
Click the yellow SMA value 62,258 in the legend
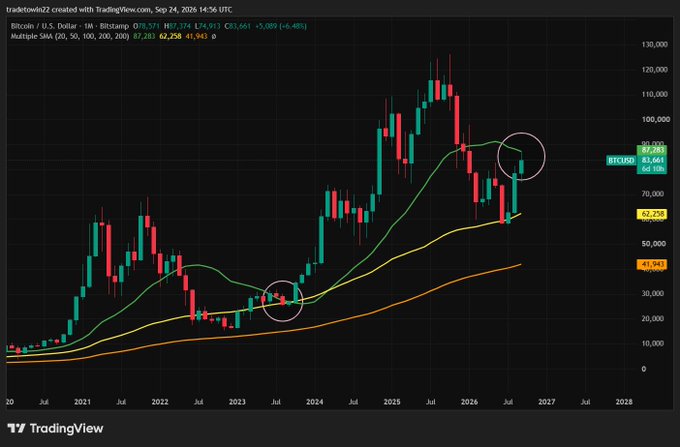click(170, 36)
